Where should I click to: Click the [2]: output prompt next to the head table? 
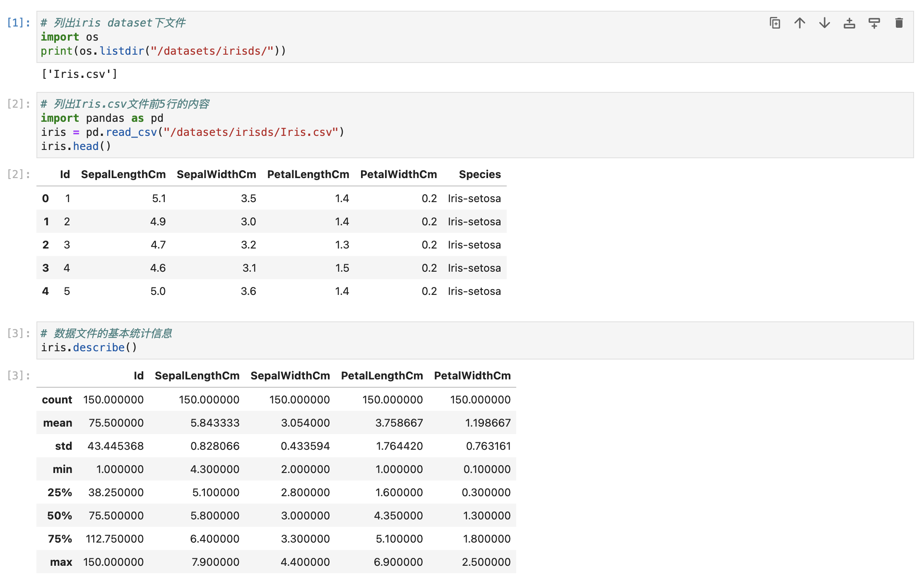pyautogui.click(x=19, y=174)
